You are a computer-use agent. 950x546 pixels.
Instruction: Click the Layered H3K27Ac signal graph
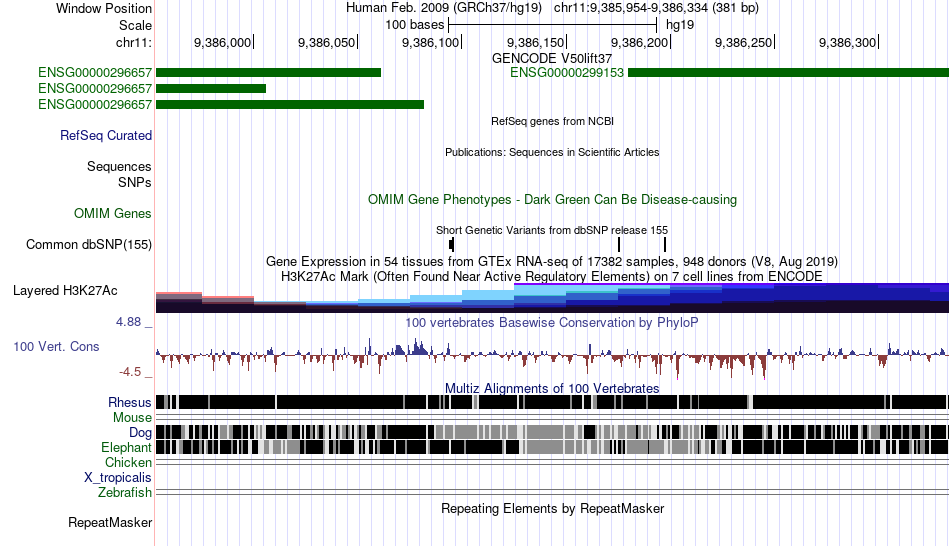pyautogui.click(x=552, y=298)
